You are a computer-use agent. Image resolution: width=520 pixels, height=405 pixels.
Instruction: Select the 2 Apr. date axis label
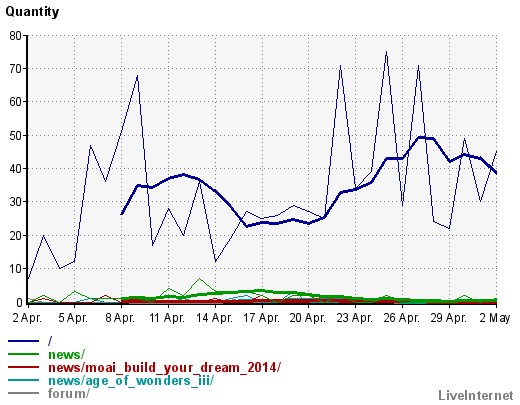(27, 318)
